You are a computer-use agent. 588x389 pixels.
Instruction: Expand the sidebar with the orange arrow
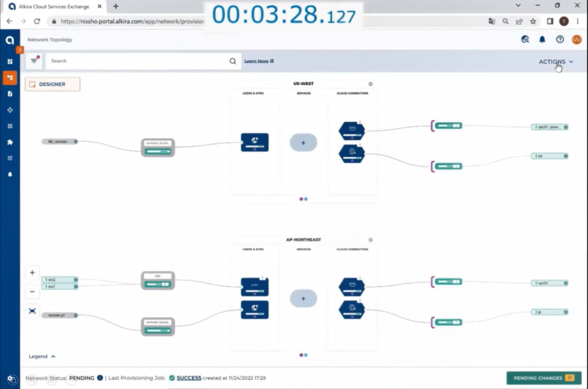tap(20, 50)
